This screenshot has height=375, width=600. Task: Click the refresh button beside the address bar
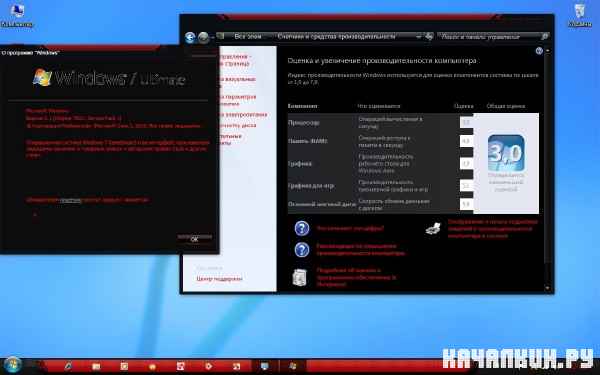[429, 36]
